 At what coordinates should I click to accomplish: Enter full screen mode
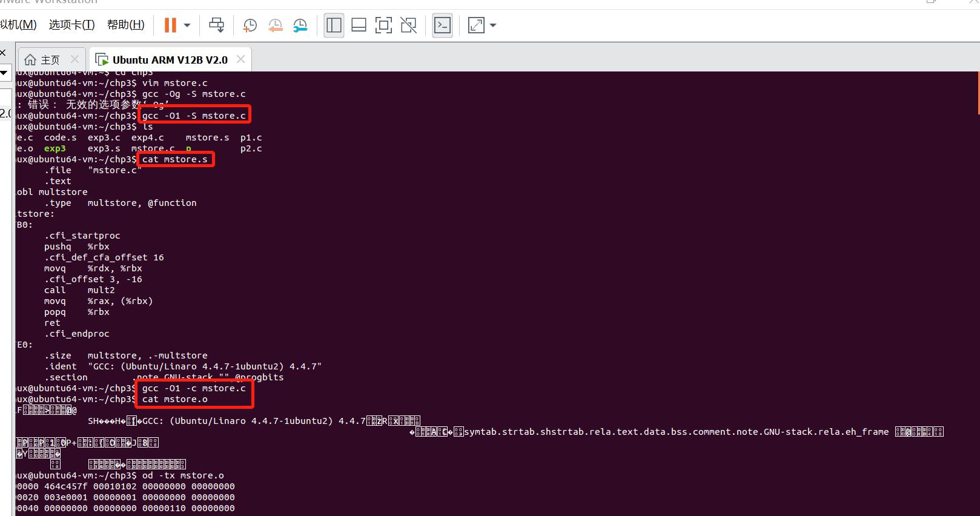(383, 25)
